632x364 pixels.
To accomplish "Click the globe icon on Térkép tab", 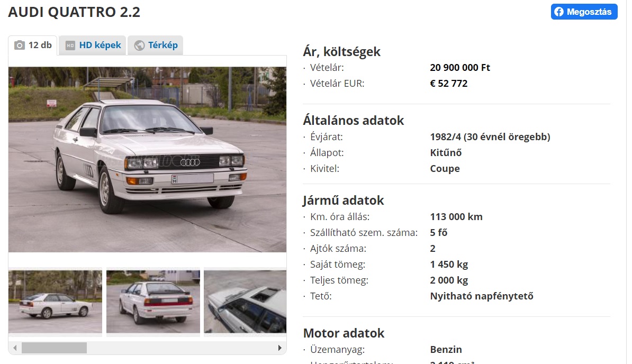I will [x=139, y=46].
